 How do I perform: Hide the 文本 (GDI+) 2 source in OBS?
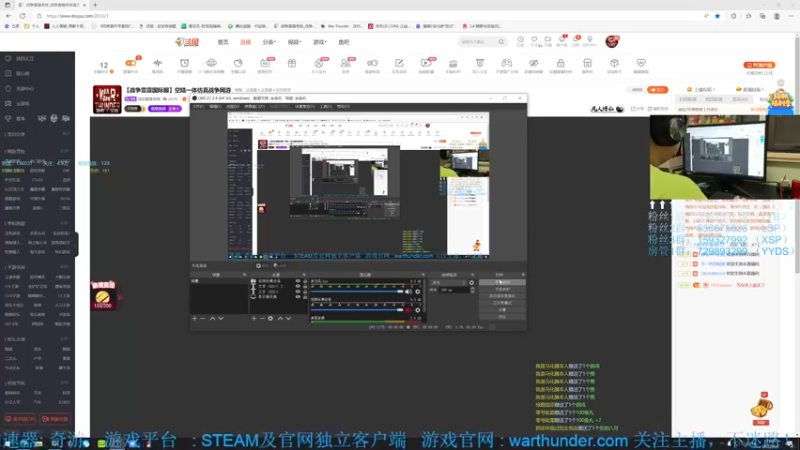tap(297, 286)
